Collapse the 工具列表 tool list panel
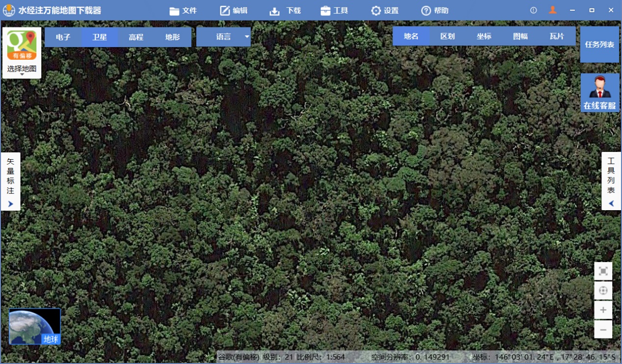 click(611, 181)
